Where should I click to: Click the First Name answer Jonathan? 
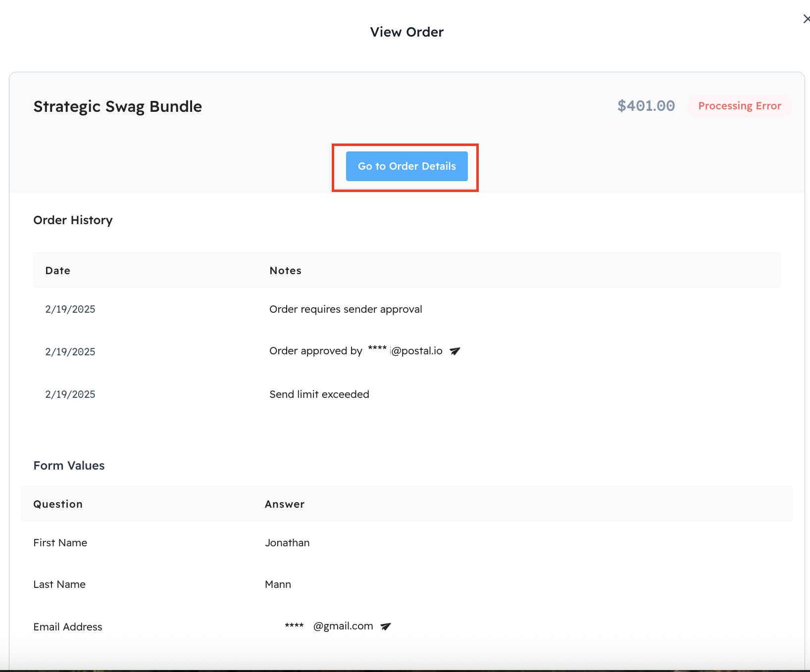click(x=287, y=543)
